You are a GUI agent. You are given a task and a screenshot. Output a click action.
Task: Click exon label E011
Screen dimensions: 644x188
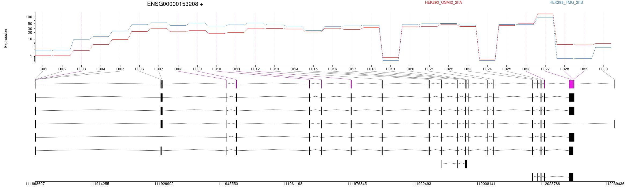coord(236,69)
